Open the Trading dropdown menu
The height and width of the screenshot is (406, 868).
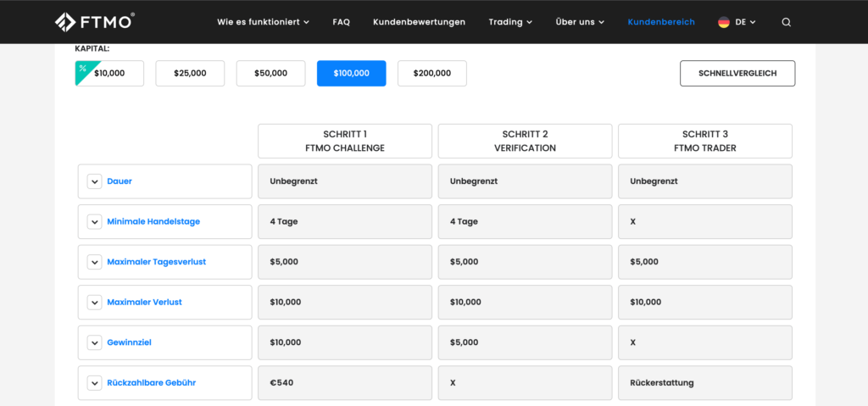[x=510, y=22]
